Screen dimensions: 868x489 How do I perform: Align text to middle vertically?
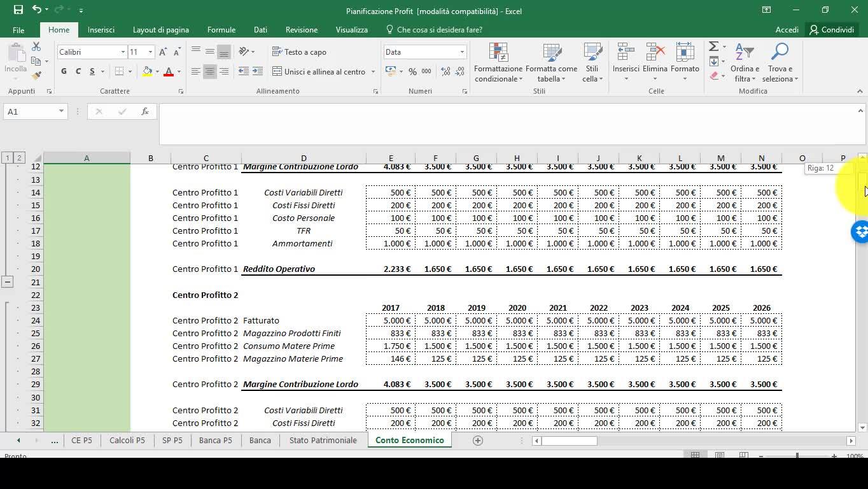[209, 52]
